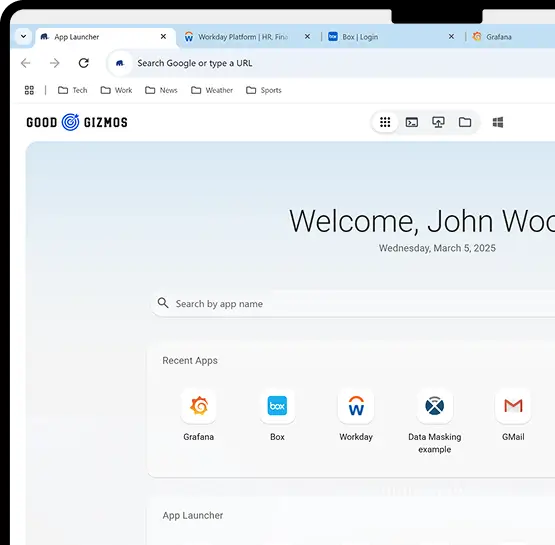
Task: Open the Workday recent app
Action: (x=356, y=406)
